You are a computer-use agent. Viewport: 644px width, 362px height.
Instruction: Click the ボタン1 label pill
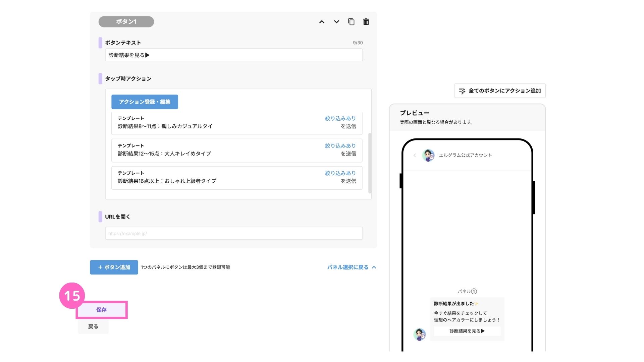pyautogui.click(x=126, y=22)
